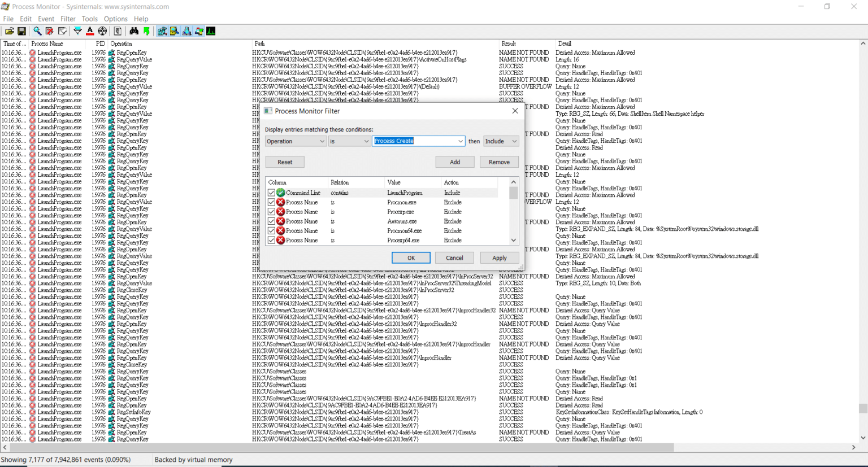Open the Options menu
868x467 pixels.
(x=116, y=19)
